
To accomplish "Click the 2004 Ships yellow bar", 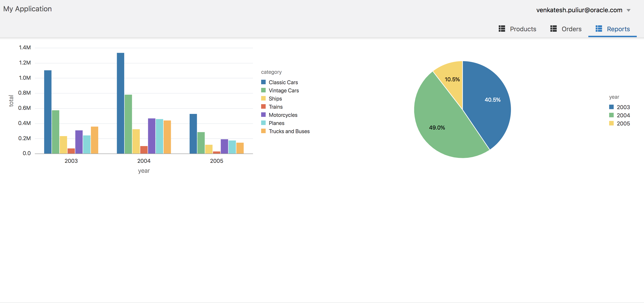I will pyautogui.click(x=136, y=141).
